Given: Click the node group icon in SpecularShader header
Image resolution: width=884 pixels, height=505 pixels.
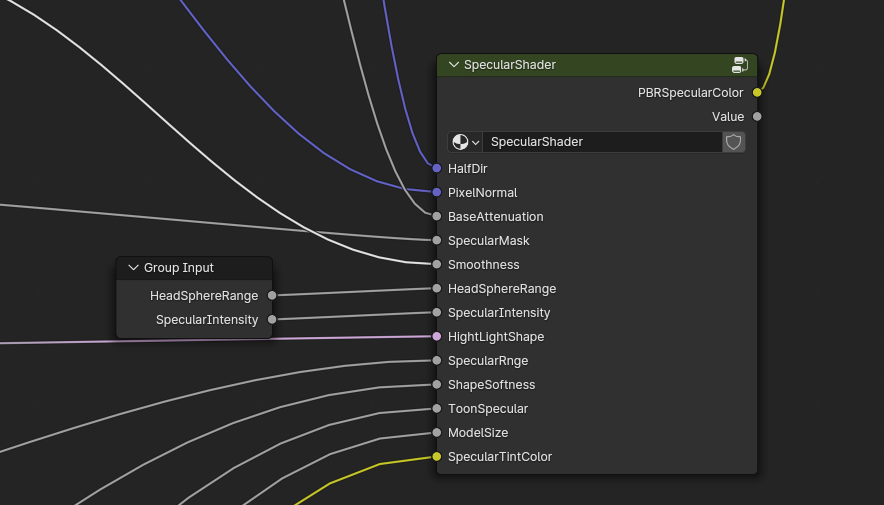Looking at the screenshot, I should pyautogui.click(x=740, y=65).
